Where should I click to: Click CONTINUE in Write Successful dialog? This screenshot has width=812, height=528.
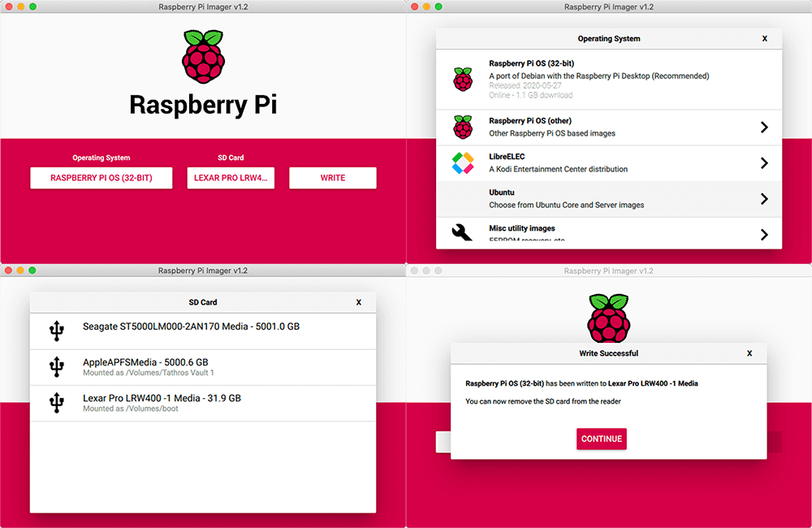(602, 439)
